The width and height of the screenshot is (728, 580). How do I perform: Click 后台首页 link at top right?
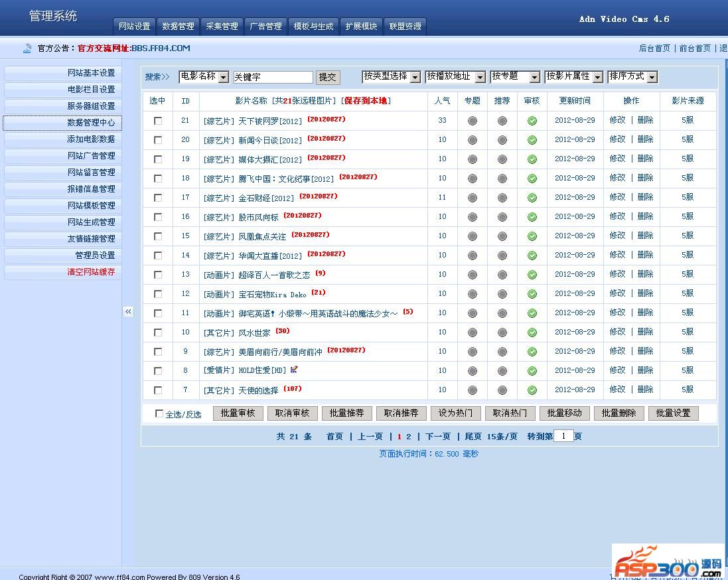[654, 48]
